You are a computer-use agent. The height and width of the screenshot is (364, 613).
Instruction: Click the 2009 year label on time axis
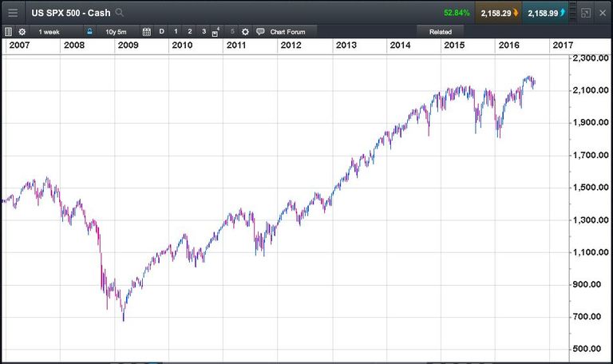(x=129, y=45)
